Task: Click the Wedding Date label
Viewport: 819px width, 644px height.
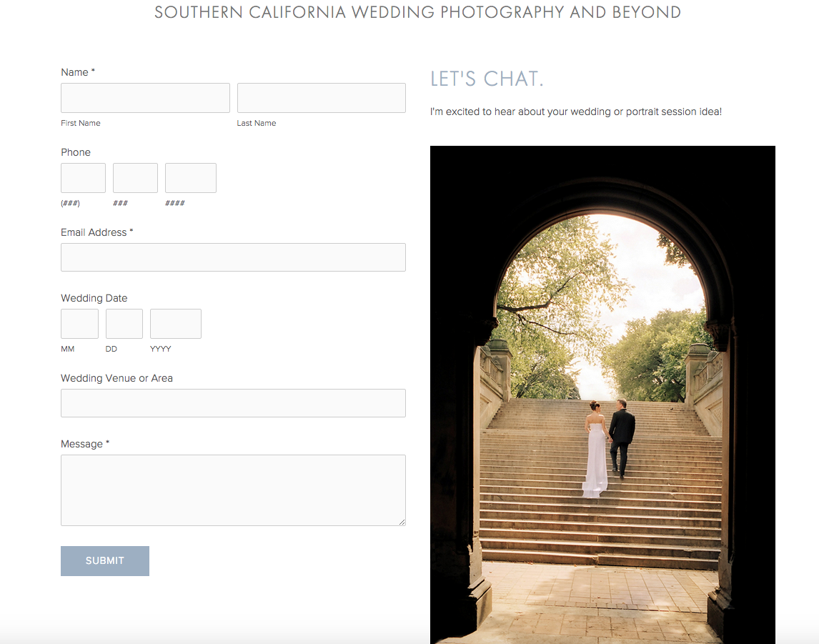Action: [94, 298]
